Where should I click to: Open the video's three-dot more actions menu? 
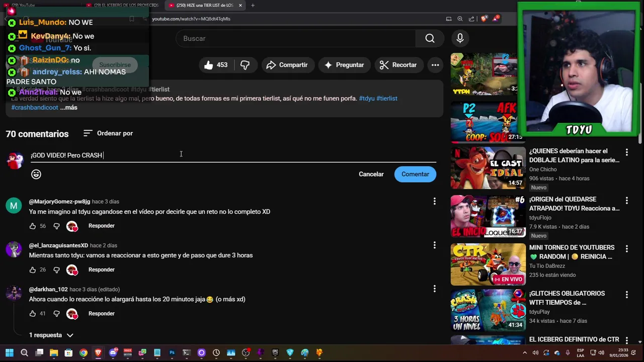coord(435,65)
